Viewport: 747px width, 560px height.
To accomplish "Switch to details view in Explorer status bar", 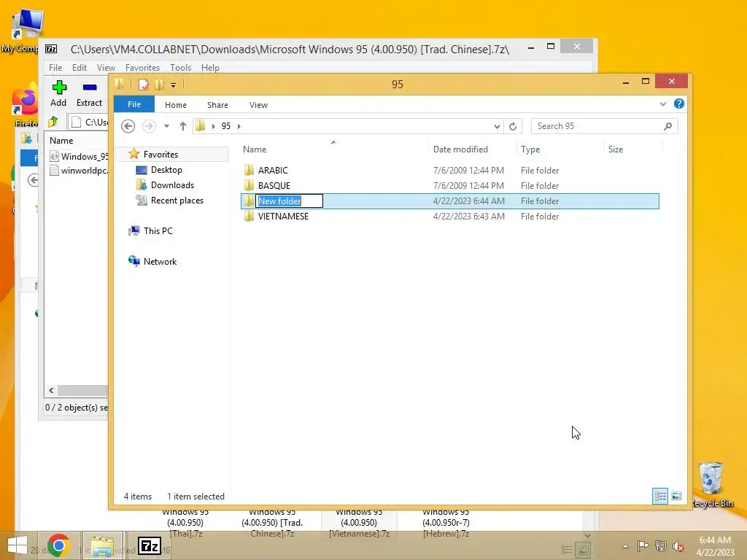I will coord(659,496).
